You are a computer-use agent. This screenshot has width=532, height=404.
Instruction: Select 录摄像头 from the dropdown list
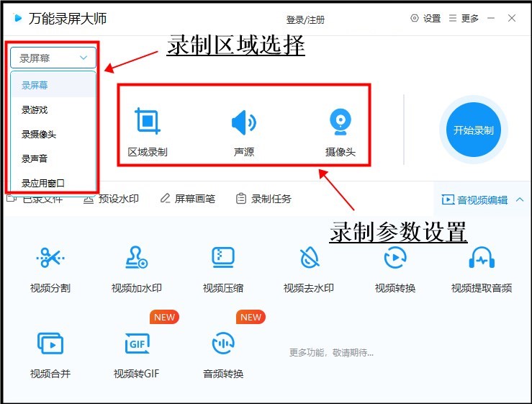[53, 134]
